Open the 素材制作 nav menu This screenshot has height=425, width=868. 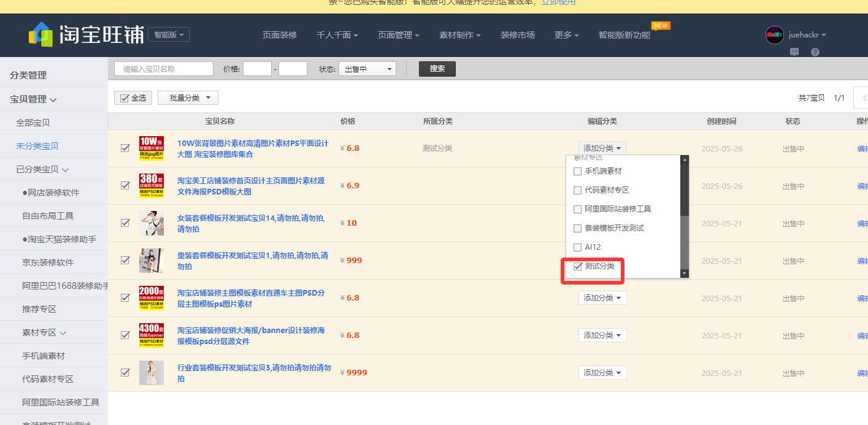point(460,35)
